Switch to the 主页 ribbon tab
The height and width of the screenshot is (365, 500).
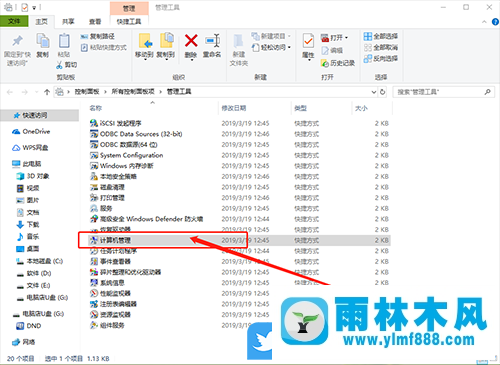(x=42, y=22)
